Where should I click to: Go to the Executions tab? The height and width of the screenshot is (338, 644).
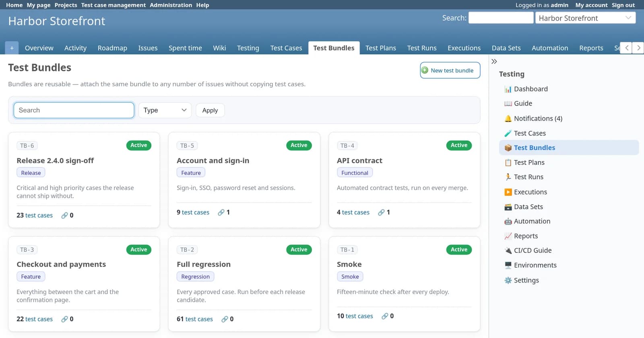tap(464, 48)
